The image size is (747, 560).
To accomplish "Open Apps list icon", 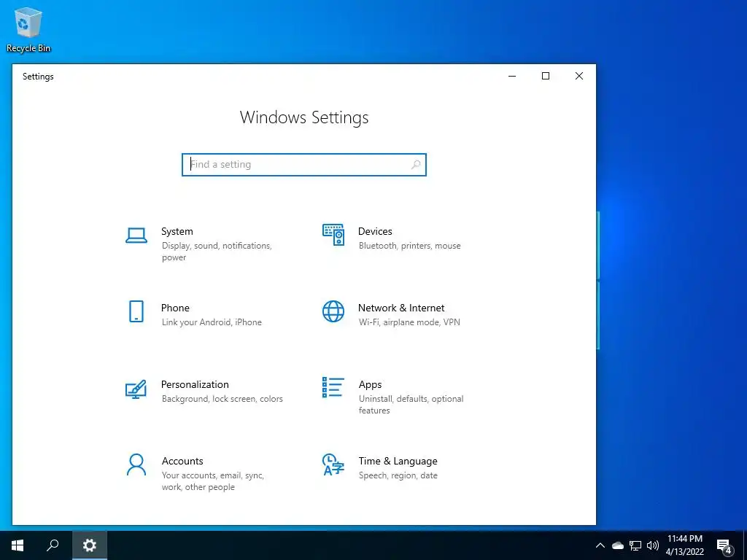I will (x=333, y=387).
